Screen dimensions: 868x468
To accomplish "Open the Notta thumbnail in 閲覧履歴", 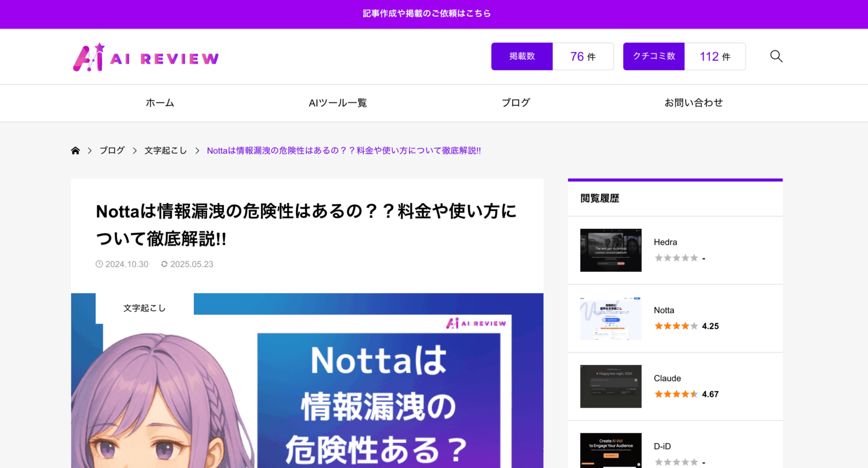I will pos(610,318).
